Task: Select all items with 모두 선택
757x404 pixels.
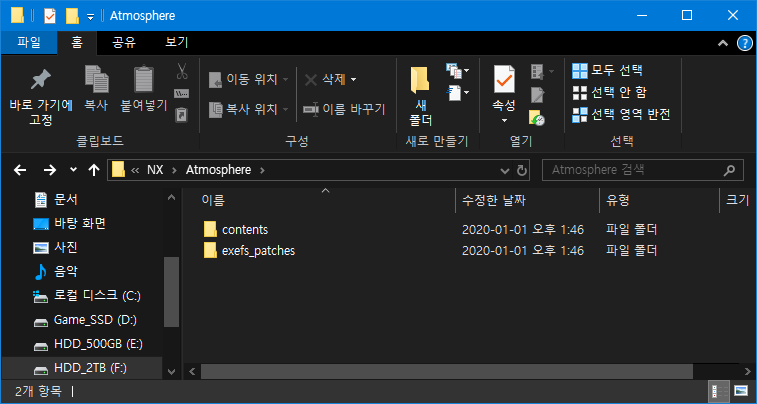Action: (x=607, y=71)
